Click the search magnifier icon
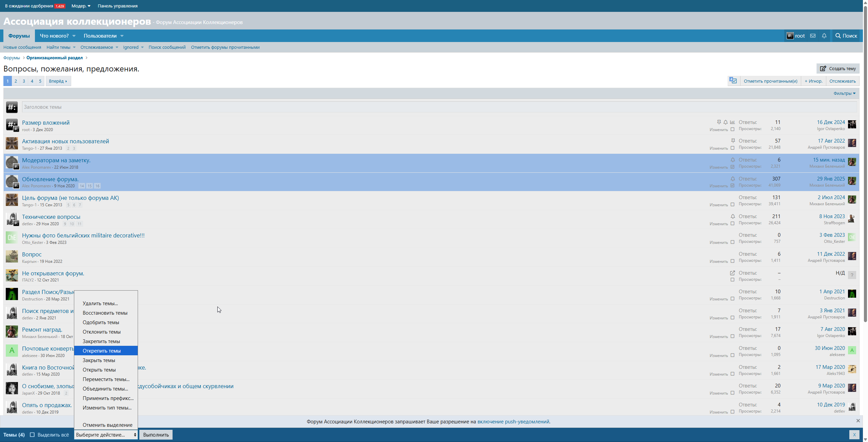This screenshot has width=868, height=442. pos(838,36)
